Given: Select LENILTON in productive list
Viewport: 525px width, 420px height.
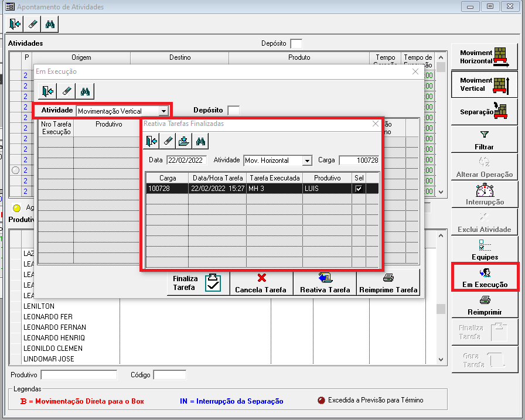Looking at the screenshot, I should pos(71,306).
